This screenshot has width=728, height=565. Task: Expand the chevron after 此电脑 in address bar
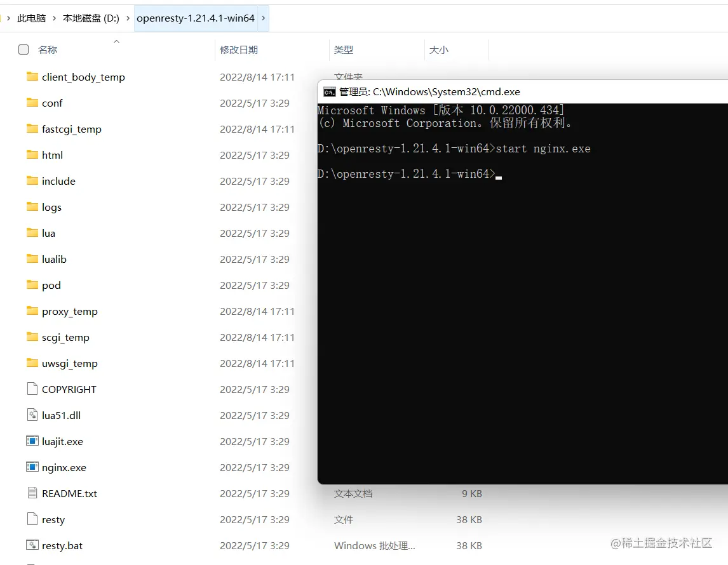pyautogui.click(x=55, y=18)
